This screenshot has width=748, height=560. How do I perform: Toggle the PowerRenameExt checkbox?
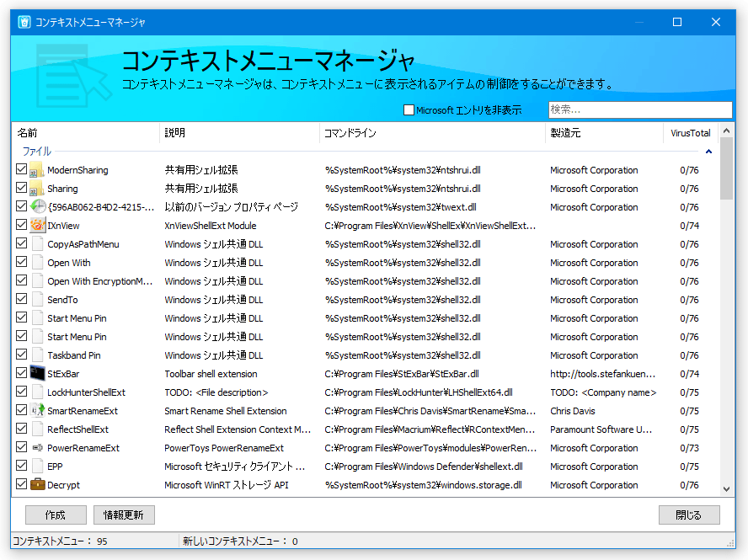pos(21,447)
